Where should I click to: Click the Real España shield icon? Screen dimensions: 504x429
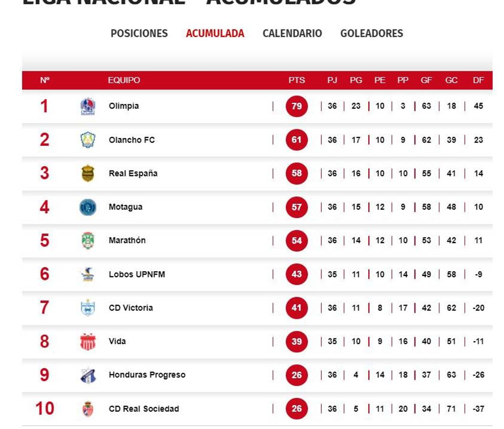tap(88, 174)
